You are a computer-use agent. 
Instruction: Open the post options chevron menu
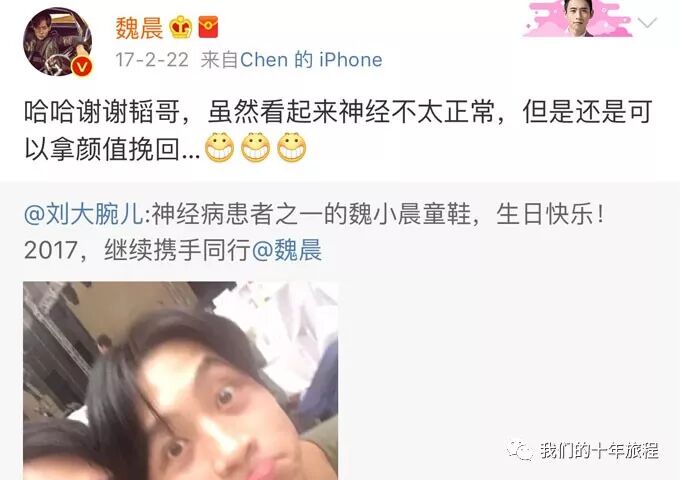point(647,23)
